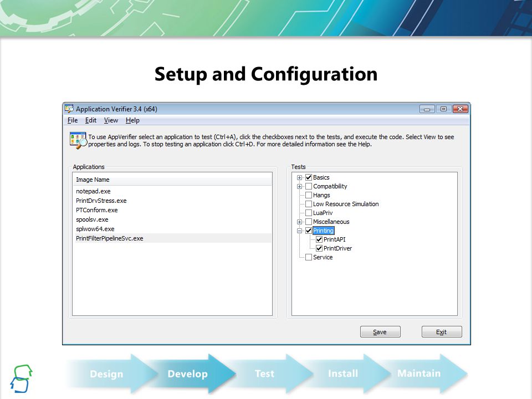Collapse the Printing tree node
Viewport: 532px width, 399px height.
[299, 231]
